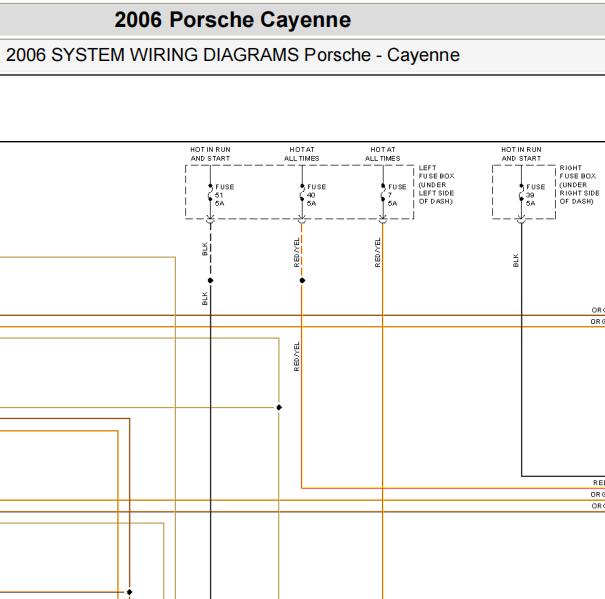Click the RED/YEL label below the Fuse 40 splice dot
The image size is (605, 599).
pyautogui.click(x=296, y=357)
